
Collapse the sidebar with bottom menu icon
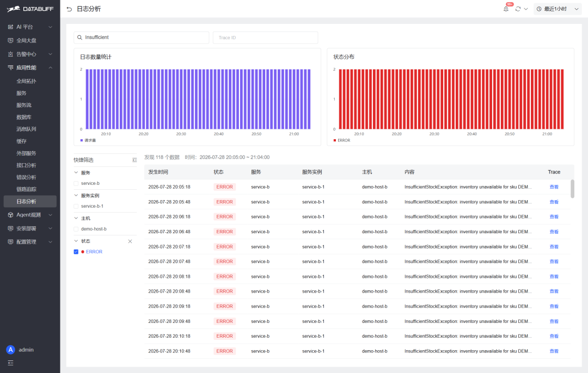10,363
